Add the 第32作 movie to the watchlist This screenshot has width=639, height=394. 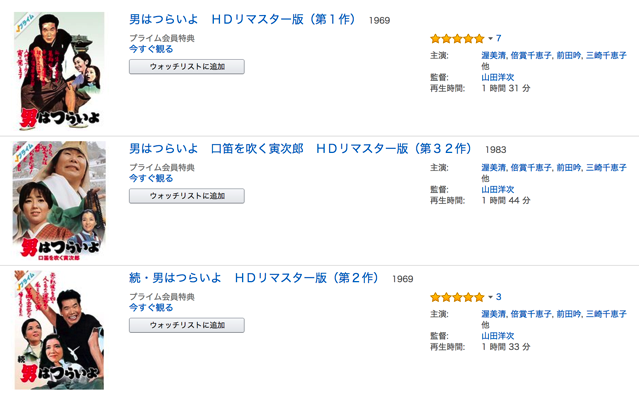[x=187, y=196]
